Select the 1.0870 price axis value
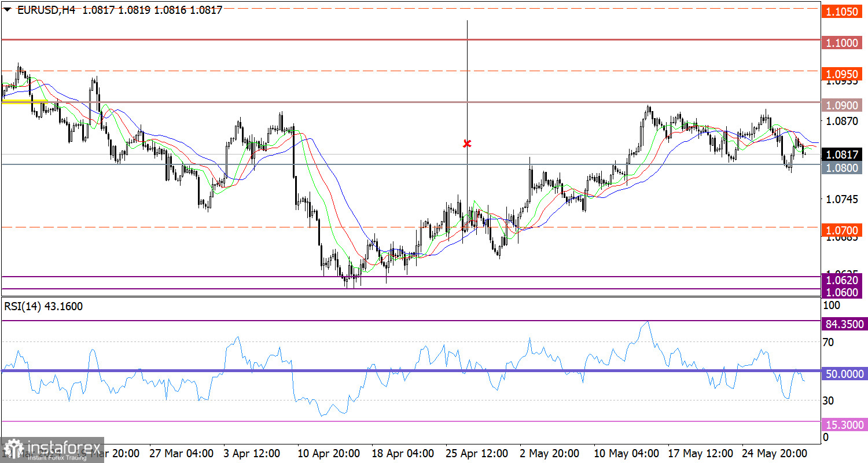Image resolution: width=868 pixels, height=463 pixels. tap(842, 121)
